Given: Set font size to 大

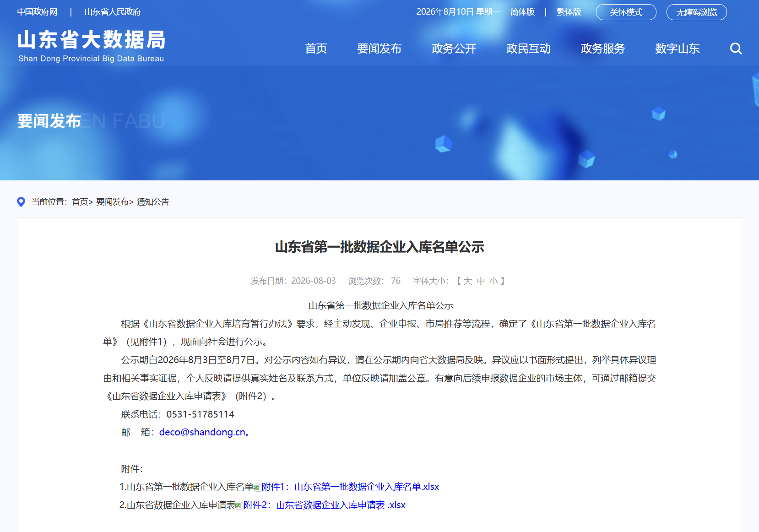Looking at the screenshot, I should 467,281.
